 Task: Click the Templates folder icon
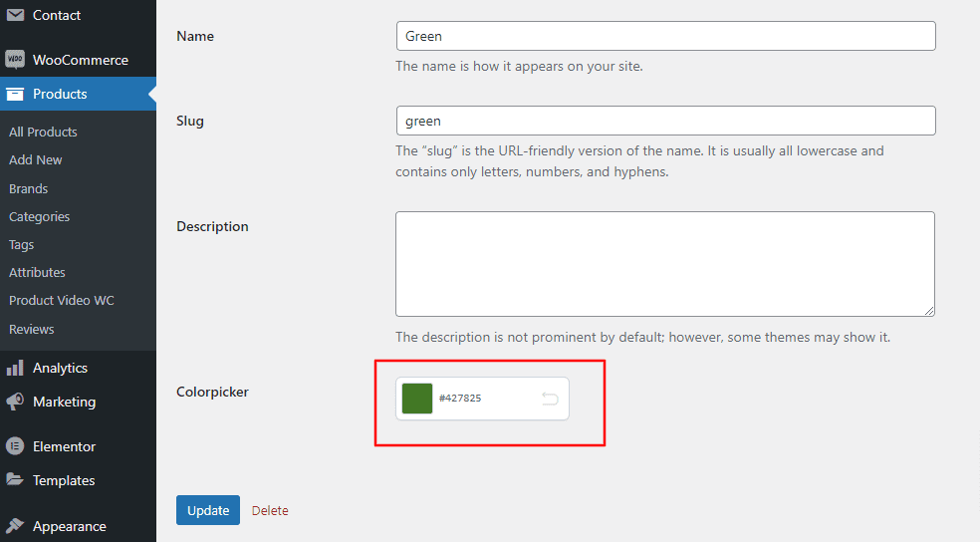coord(15,480)
